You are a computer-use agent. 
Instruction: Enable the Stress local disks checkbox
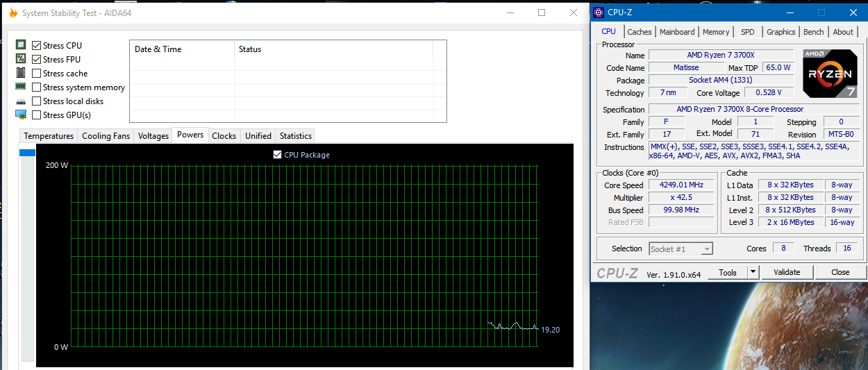click(37, 101)
